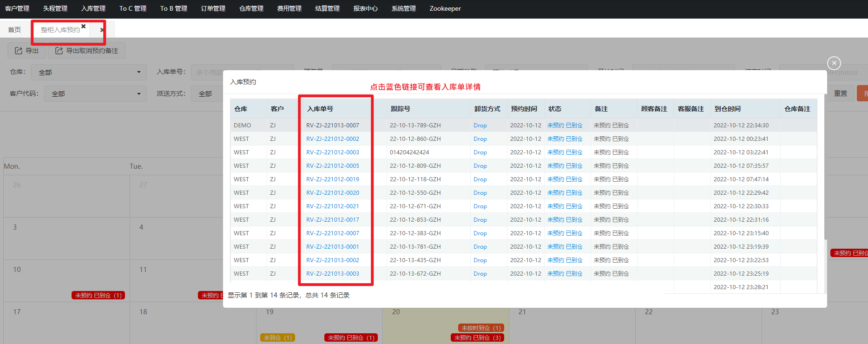Open the 仓库管理 menu
This screenshot has height=344, width=868.
[251, 8]
